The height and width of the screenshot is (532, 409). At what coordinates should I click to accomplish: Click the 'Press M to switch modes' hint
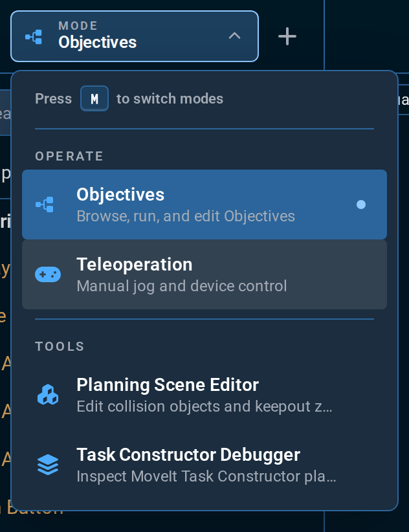(129, 99)
